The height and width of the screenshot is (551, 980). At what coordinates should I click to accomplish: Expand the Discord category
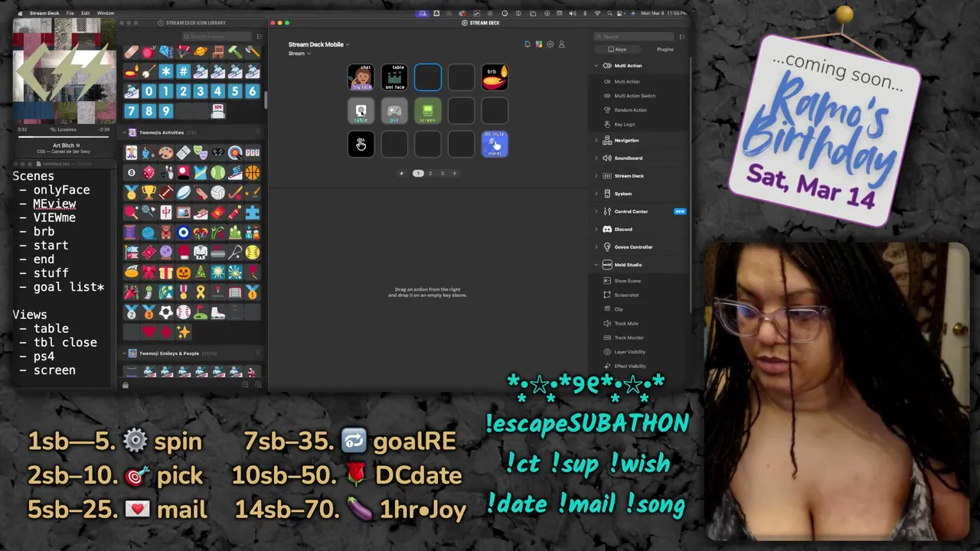pyautogui.click(x=596, y=229)
